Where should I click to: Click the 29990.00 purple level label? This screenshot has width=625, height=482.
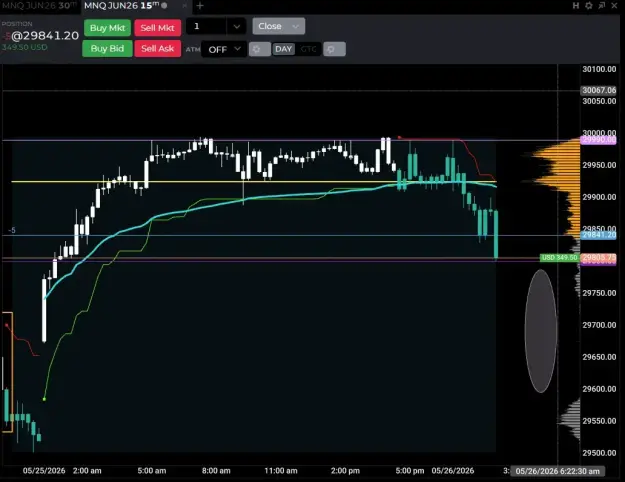tap(598, 140)
